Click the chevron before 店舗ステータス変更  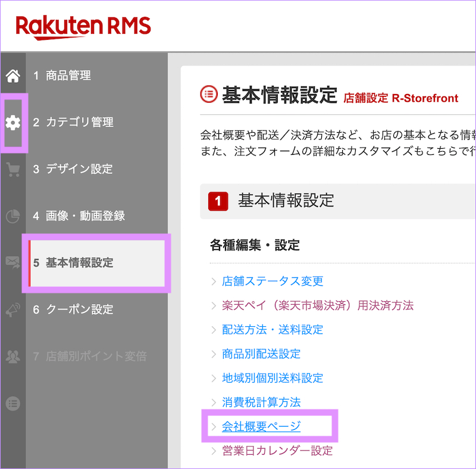pos(214,282)
